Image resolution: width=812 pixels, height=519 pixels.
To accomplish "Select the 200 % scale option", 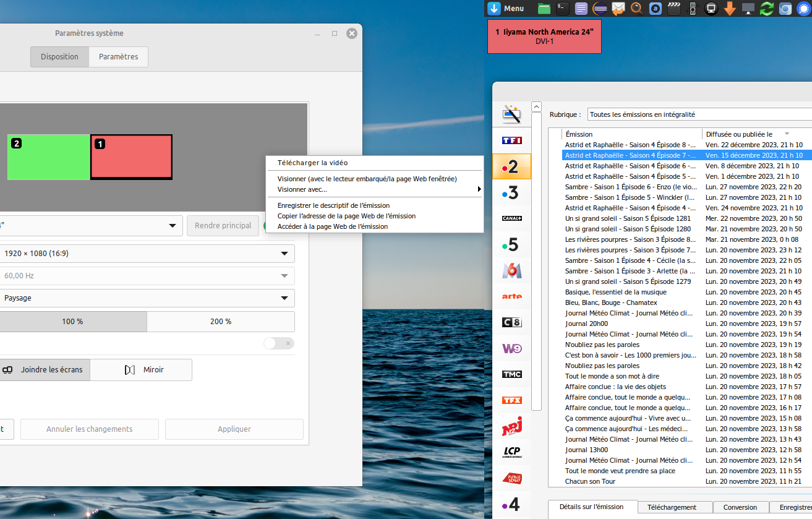I will coord(221,321).
